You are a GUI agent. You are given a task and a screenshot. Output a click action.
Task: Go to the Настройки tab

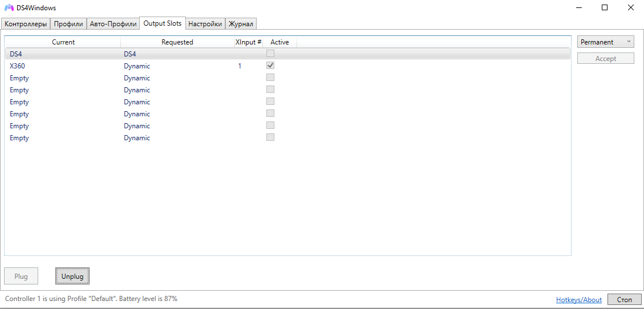pos(205,24)
